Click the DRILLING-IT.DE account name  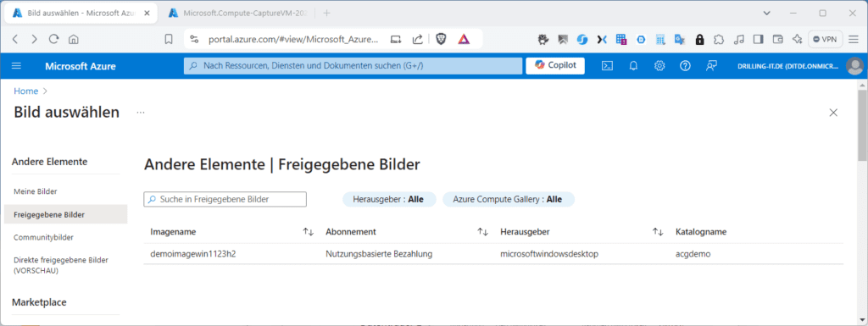tap(787, 66)
